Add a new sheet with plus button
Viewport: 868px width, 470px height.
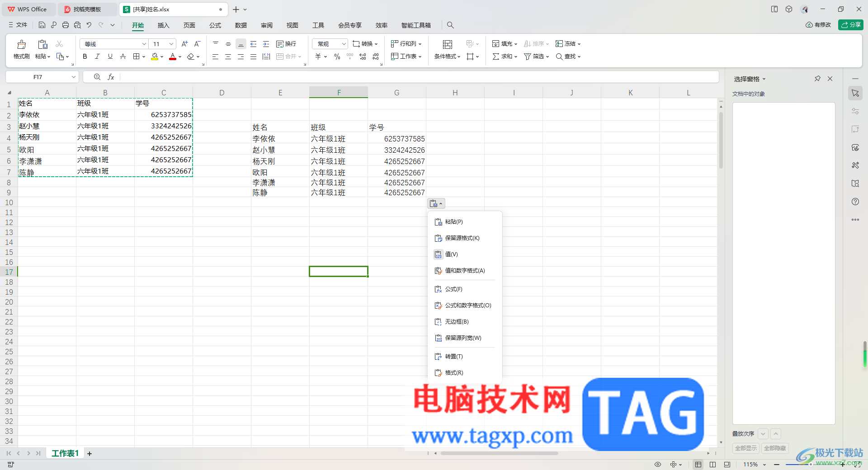click(90, 454)
